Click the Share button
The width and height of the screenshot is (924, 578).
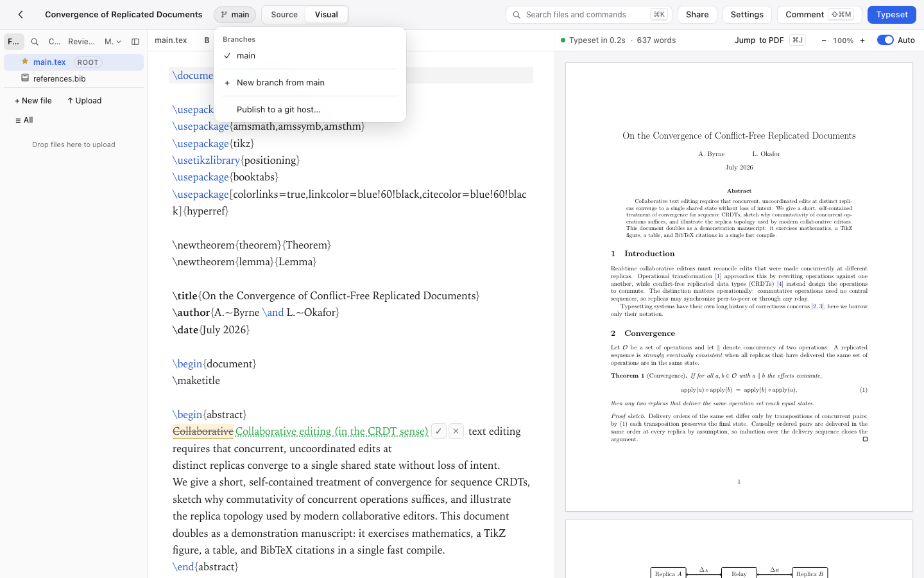(x=697, y=14)
